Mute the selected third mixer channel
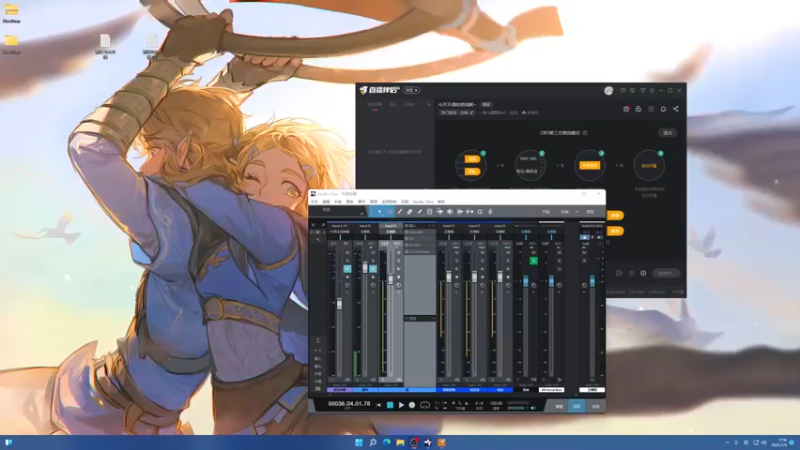 tap(398, 252)
